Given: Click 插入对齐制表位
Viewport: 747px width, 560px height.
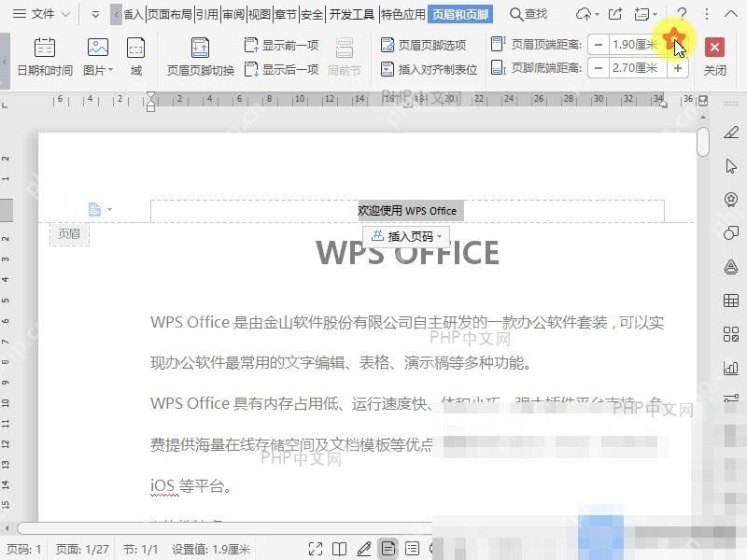Looking at the screenshot, I should (429, 69).
